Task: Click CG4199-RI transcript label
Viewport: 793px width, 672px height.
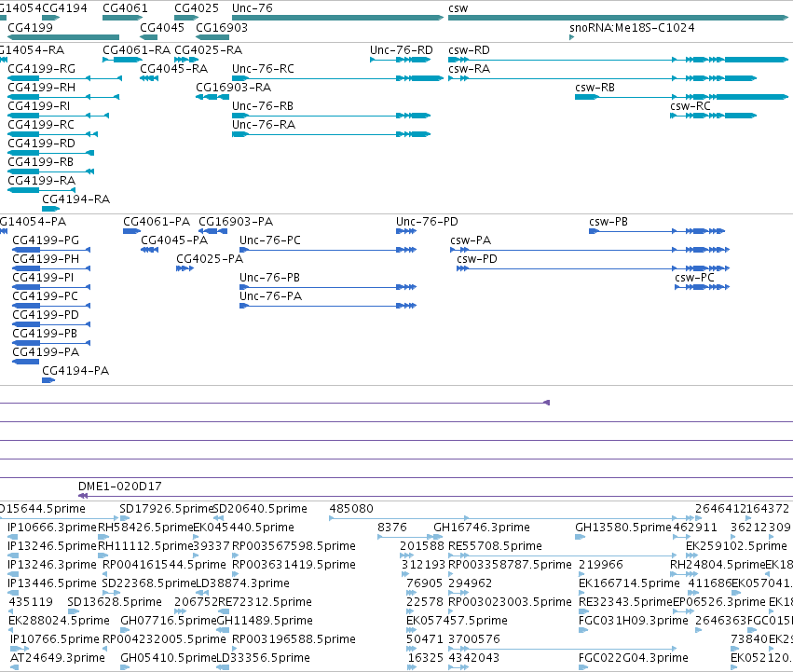Action: [x=39, y=106]
